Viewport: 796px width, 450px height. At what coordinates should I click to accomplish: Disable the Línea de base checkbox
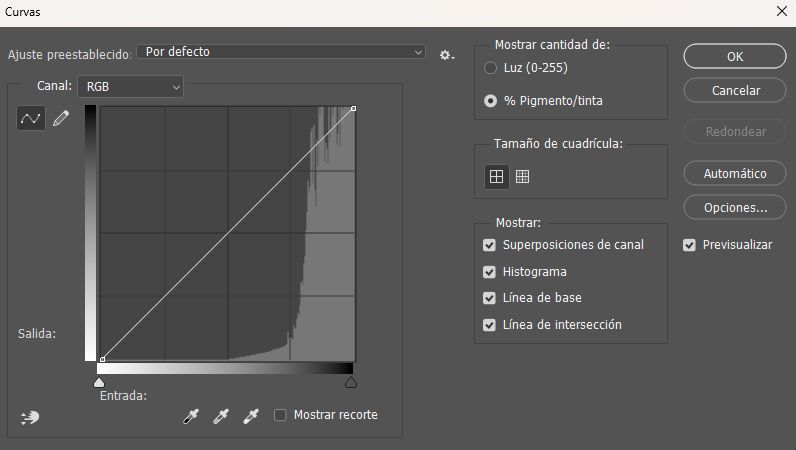[x=489, y=298]
